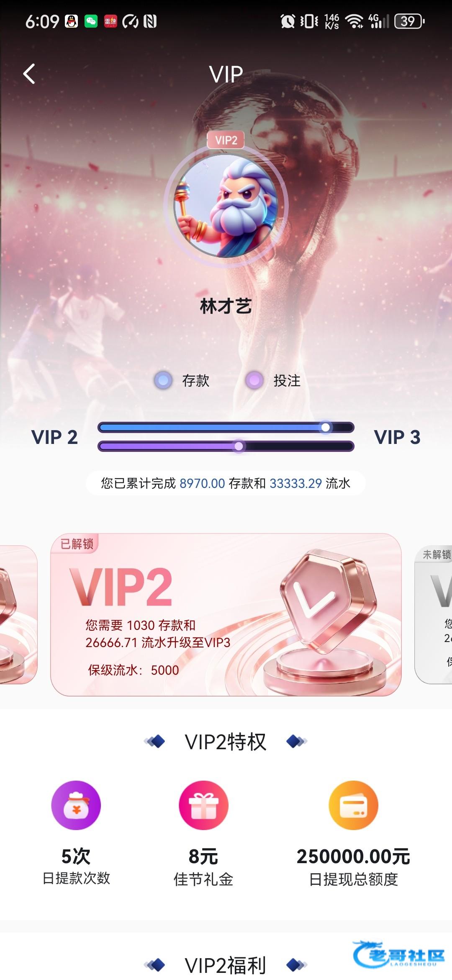Tap the purple betting progress bar knob
Viewport: 452px width, 980px height.
pos(239,446)
